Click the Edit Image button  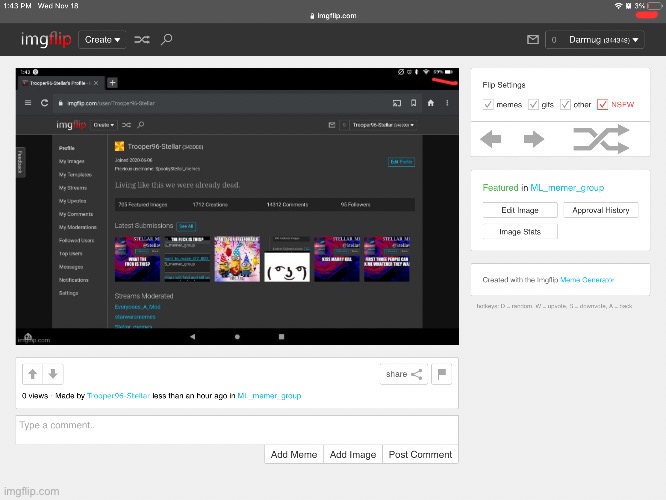coord(520,210)
